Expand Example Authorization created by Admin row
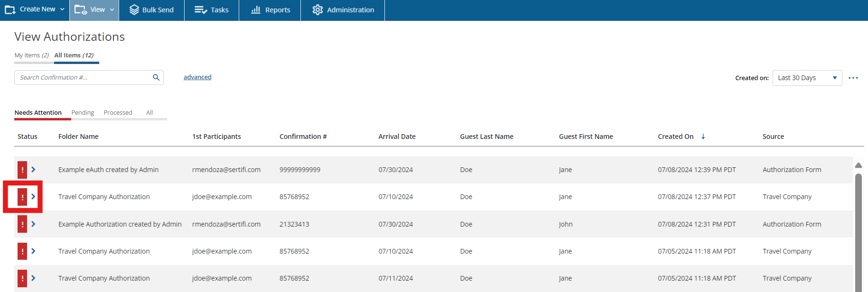Image resolution: width=868 pixels, height=292 pixels. pos(33,224)
